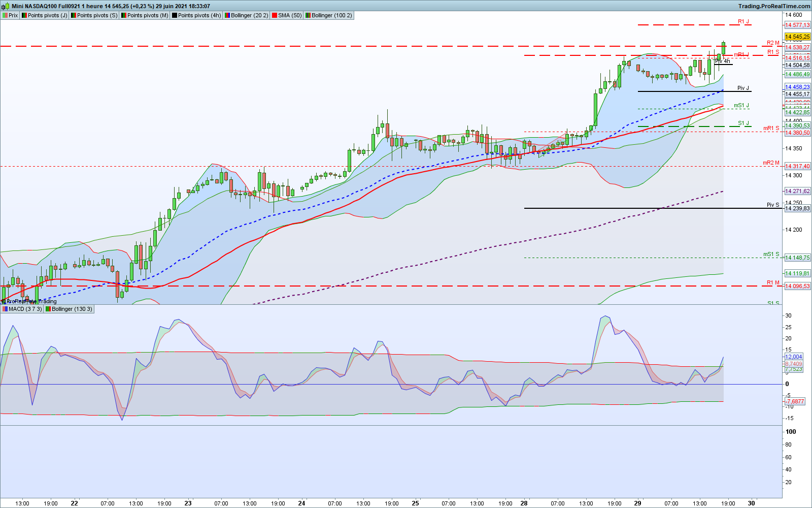Click the current price tag 14 545,25

(x=798, y=37)
